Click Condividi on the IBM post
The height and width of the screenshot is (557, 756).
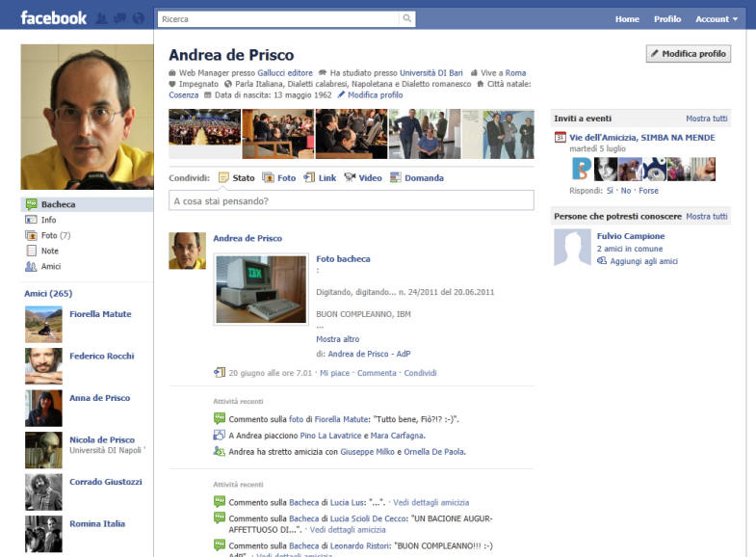[420, 373]
